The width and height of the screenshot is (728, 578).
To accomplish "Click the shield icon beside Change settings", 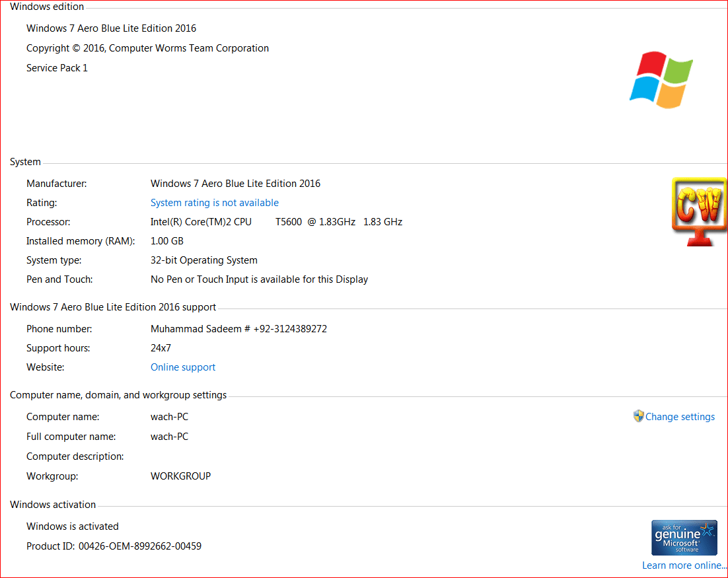I will pyautogui.click(x=638, y=416).
